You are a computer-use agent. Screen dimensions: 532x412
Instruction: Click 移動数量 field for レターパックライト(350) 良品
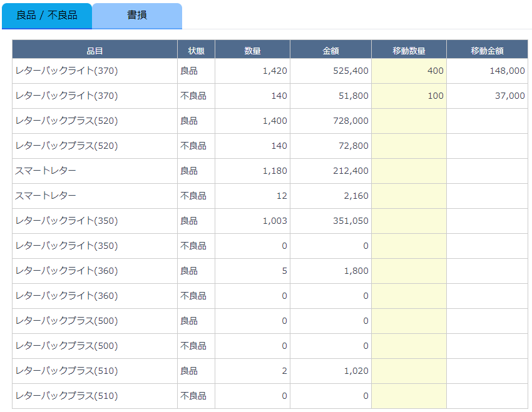pyautogui.click(x=409, y=221)
